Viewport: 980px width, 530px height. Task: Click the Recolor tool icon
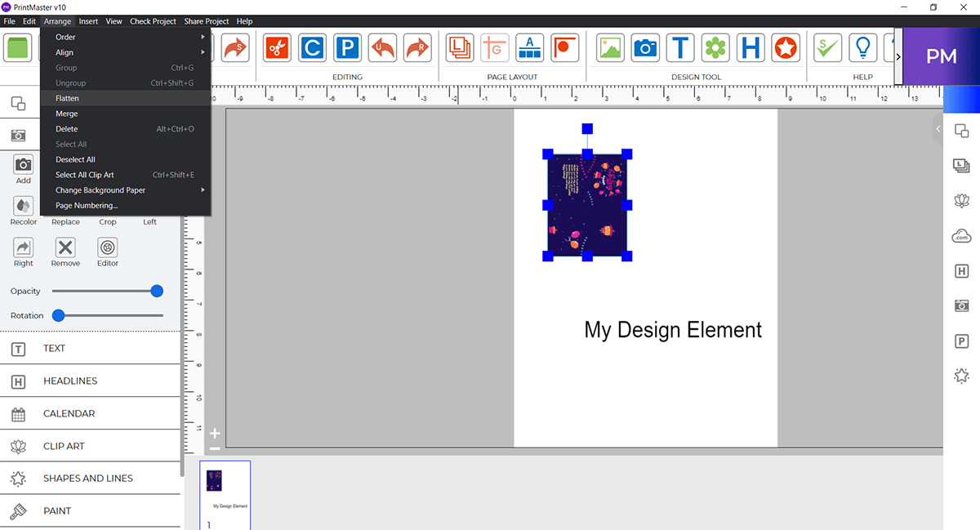[23, 204]
